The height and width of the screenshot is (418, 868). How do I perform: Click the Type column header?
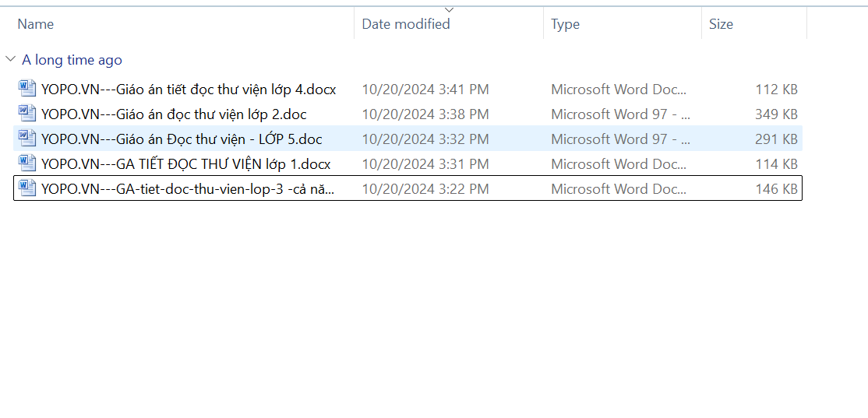[565, 24]
